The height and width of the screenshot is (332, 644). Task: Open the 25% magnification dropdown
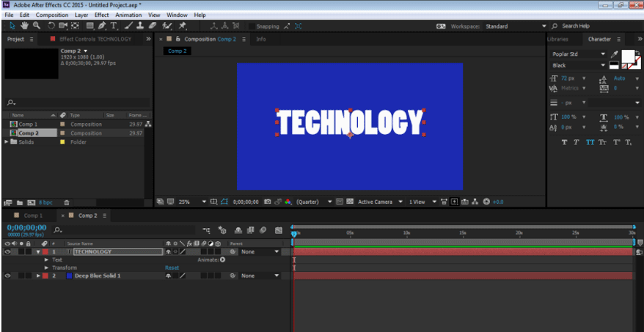click(193, 202)
